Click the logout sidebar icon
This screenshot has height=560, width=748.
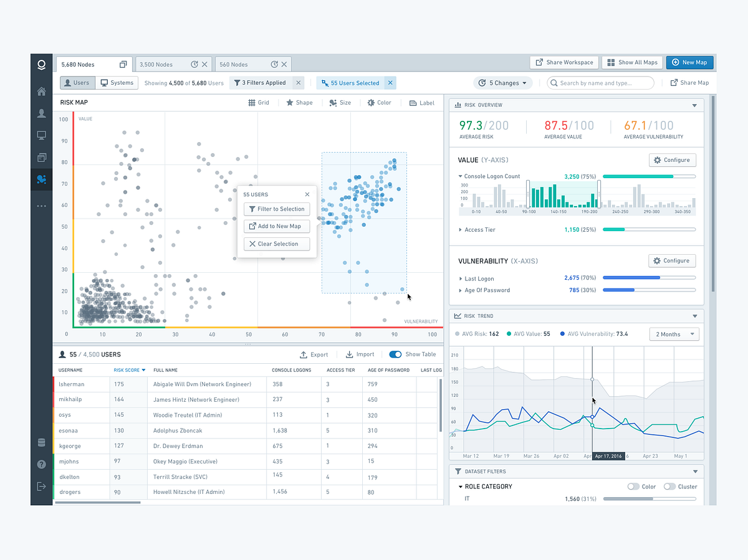[42, 486]
